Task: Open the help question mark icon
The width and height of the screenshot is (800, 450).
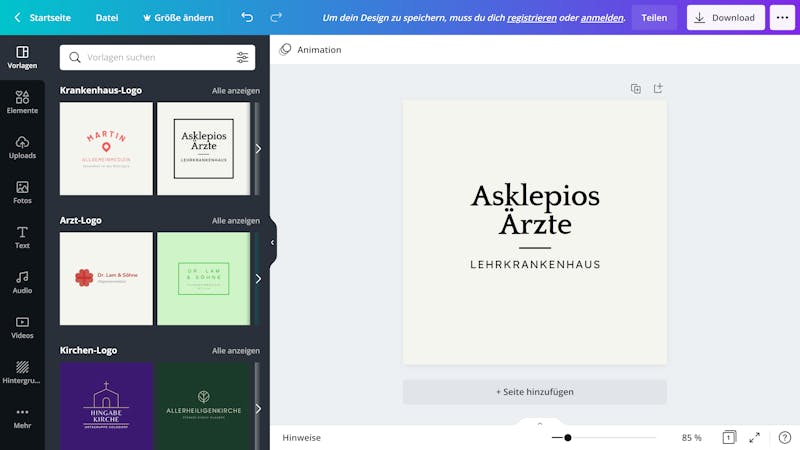Action: [x=785, y=437]
